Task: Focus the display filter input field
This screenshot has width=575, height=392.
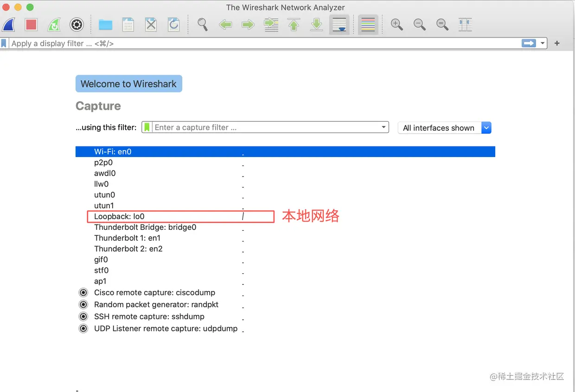Action: point(264,44)
